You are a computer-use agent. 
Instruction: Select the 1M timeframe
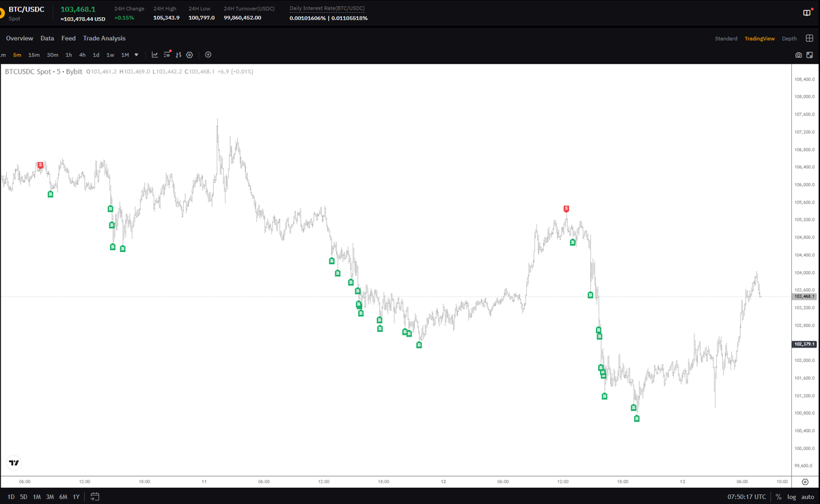125,55
